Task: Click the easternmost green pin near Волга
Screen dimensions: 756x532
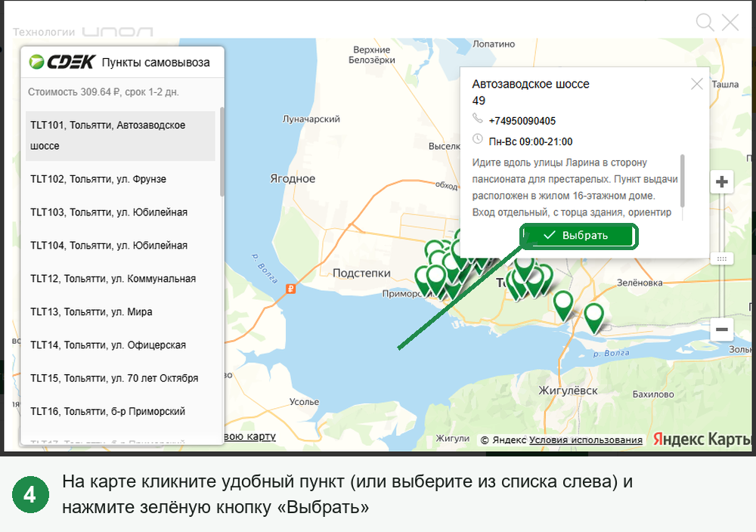Action: coord(594,317)
